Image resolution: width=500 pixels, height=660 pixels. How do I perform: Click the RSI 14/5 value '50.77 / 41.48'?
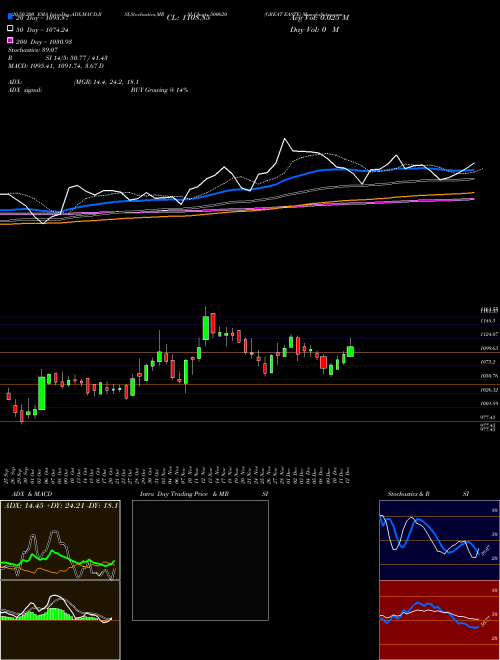[86, 58]
